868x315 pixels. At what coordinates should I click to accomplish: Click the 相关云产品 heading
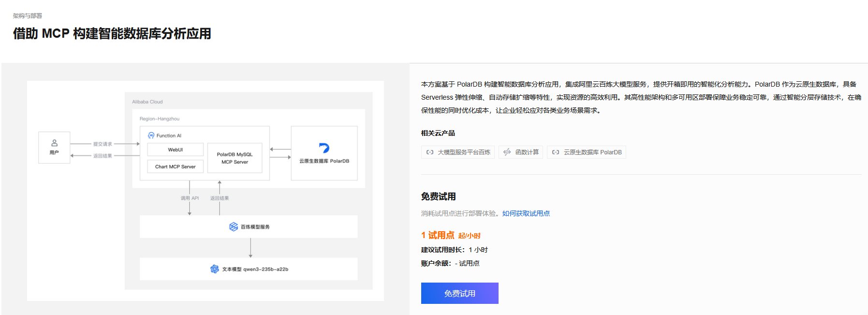click(438, 133)
